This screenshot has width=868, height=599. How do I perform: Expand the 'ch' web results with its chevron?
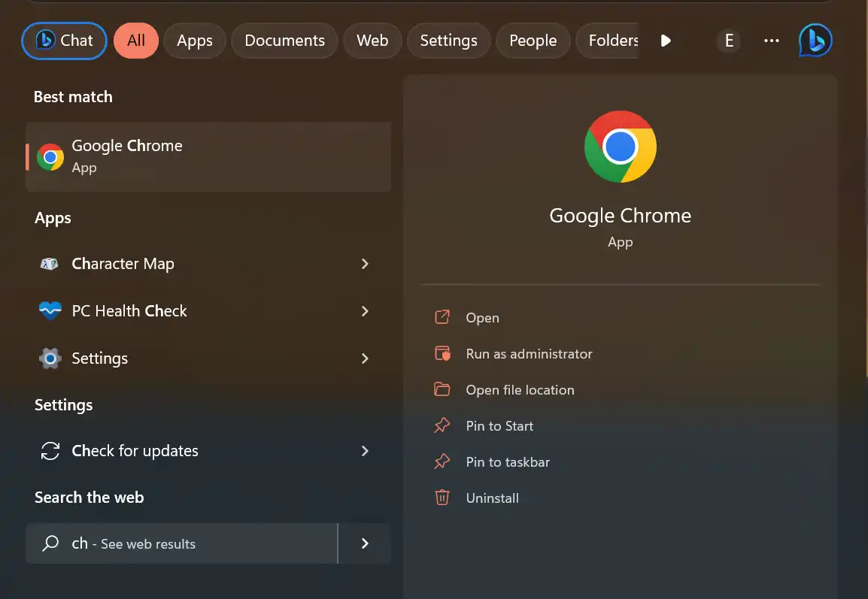365,543
